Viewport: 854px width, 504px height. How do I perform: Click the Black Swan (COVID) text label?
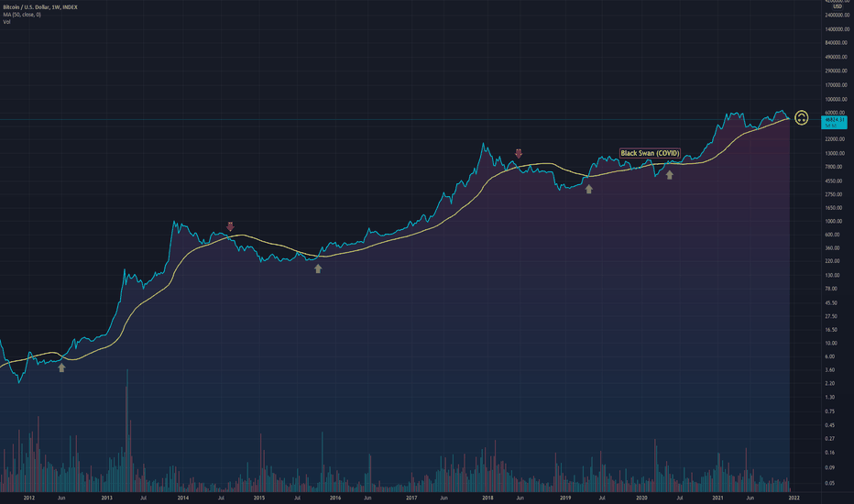[x=650, y=153]
